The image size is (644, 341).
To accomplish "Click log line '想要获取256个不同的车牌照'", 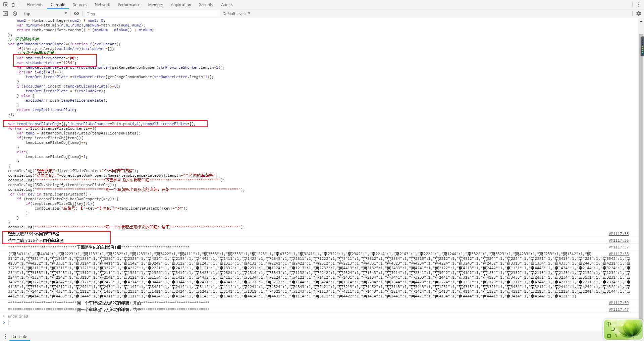I will click(x=34, y=234).
